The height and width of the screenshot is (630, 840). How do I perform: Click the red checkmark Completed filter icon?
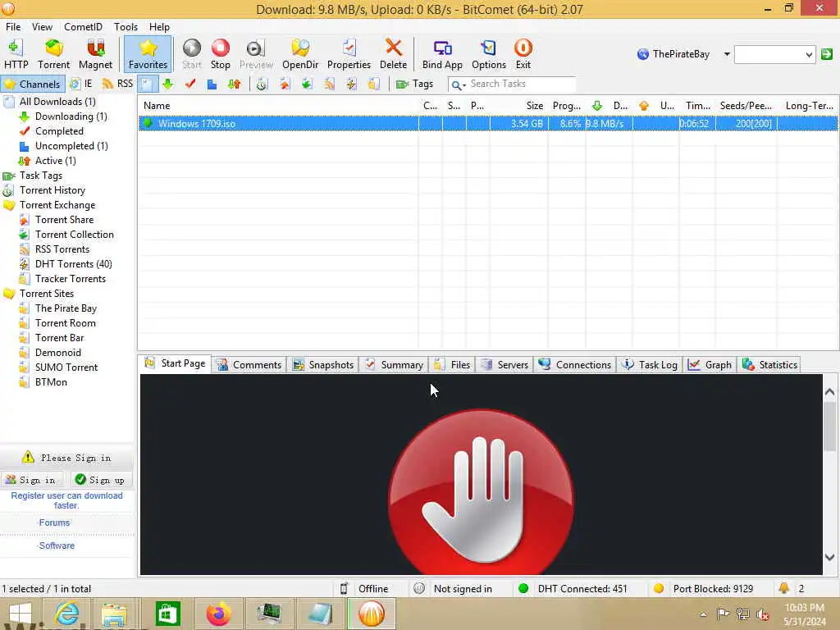189,84
